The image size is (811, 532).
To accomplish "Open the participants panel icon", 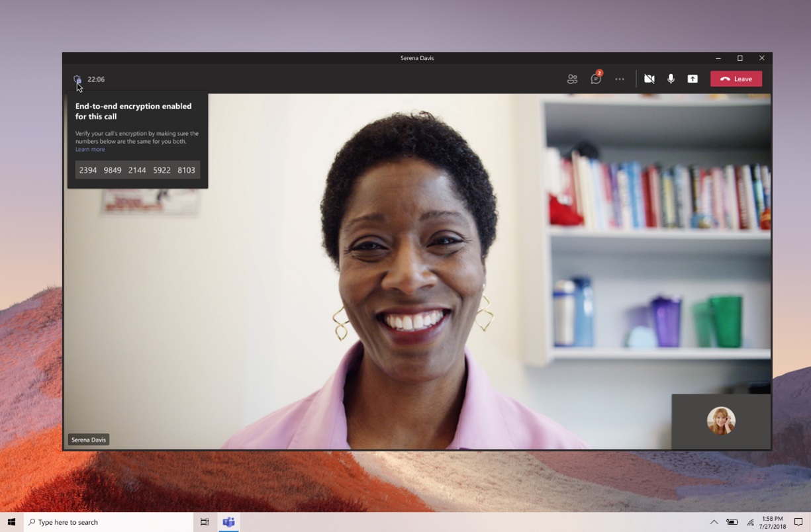I will (572, 79).
